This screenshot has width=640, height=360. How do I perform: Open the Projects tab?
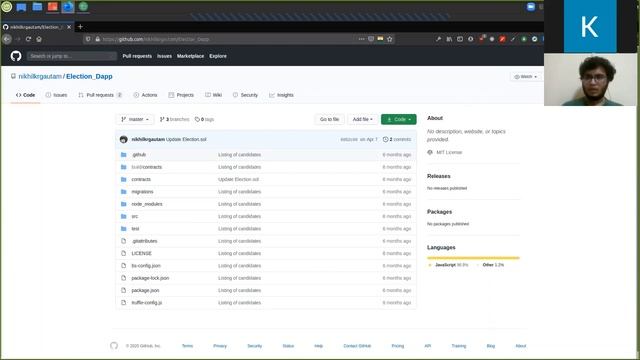click(x=181, y=95)
